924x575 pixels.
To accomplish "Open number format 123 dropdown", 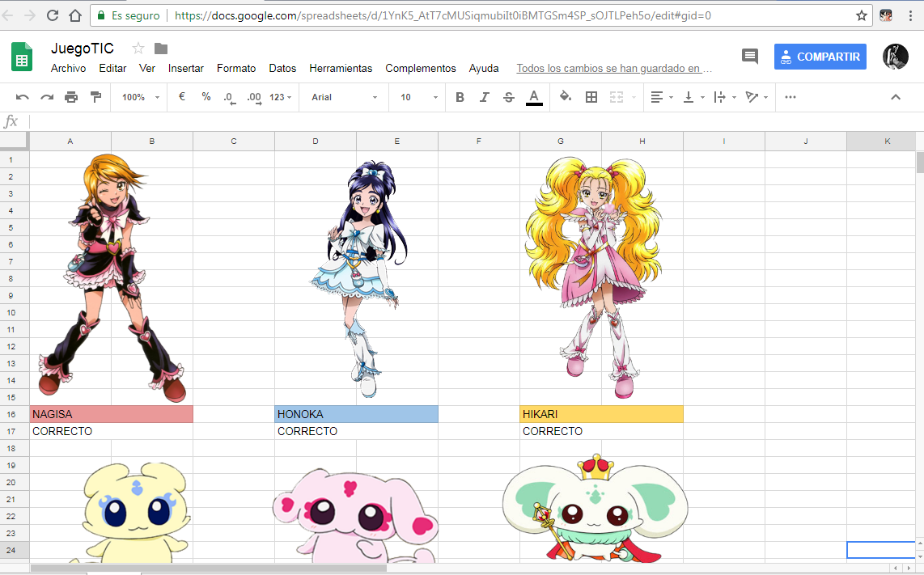I will pyautogui.click(x=281, y=97).
